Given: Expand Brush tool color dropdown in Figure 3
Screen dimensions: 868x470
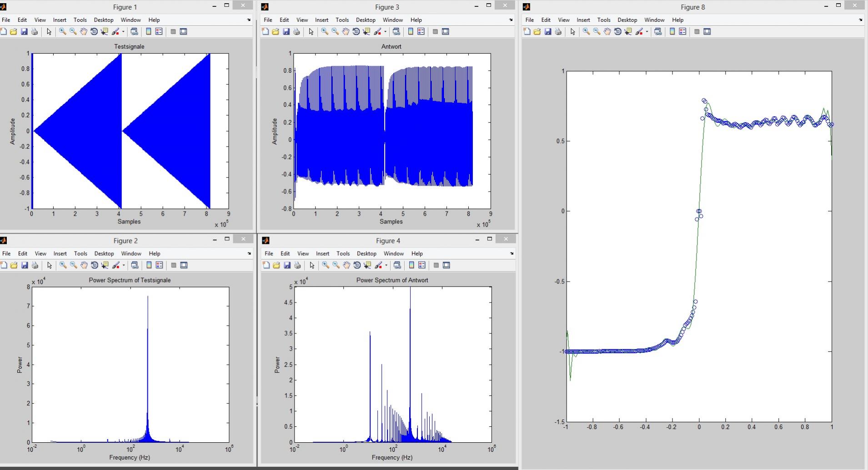Looking at the screenshot, I should tap(385, 32).
